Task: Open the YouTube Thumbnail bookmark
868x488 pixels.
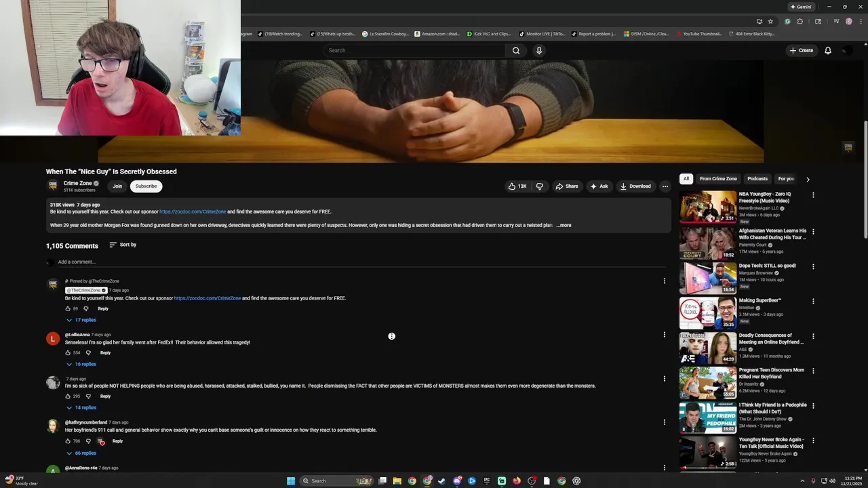Action: [x=698, y=34]
